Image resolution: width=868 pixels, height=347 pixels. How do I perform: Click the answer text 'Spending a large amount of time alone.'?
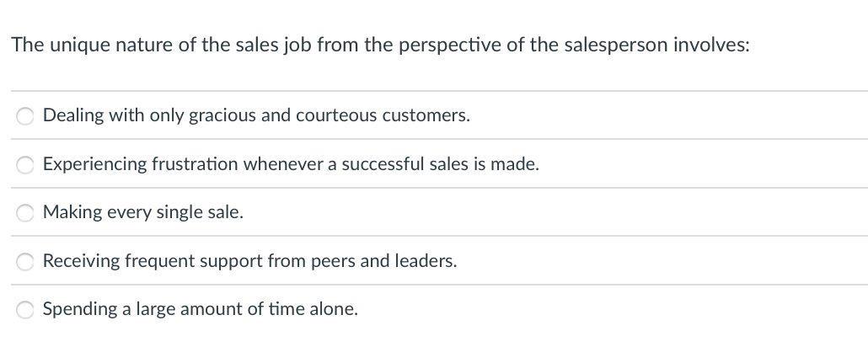click(201, 309)
